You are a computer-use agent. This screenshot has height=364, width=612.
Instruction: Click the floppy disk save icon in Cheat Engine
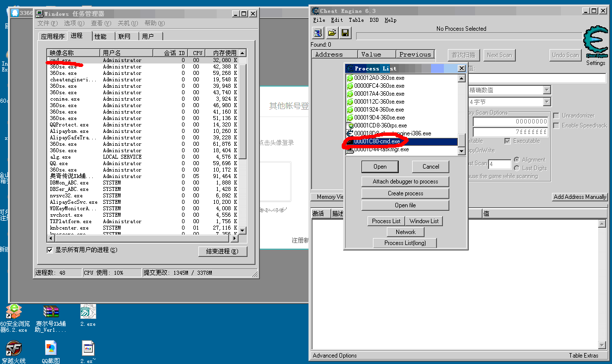(345, 33)
